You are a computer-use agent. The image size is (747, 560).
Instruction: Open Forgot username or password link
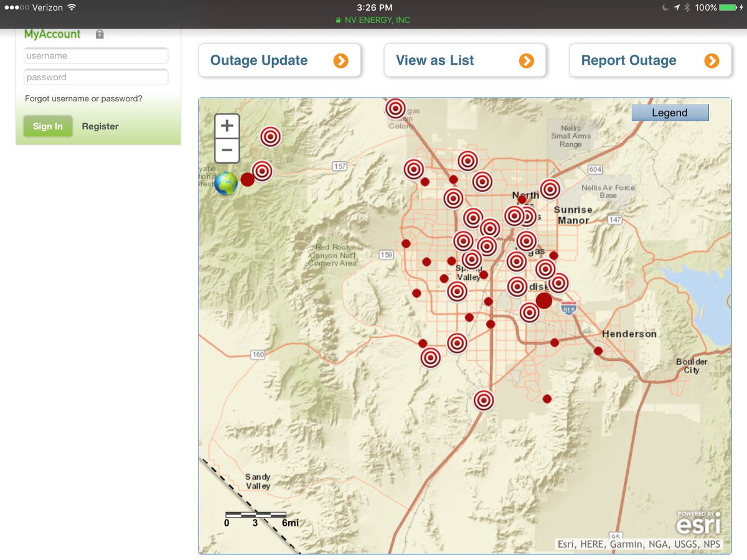(x=83, y=98)
